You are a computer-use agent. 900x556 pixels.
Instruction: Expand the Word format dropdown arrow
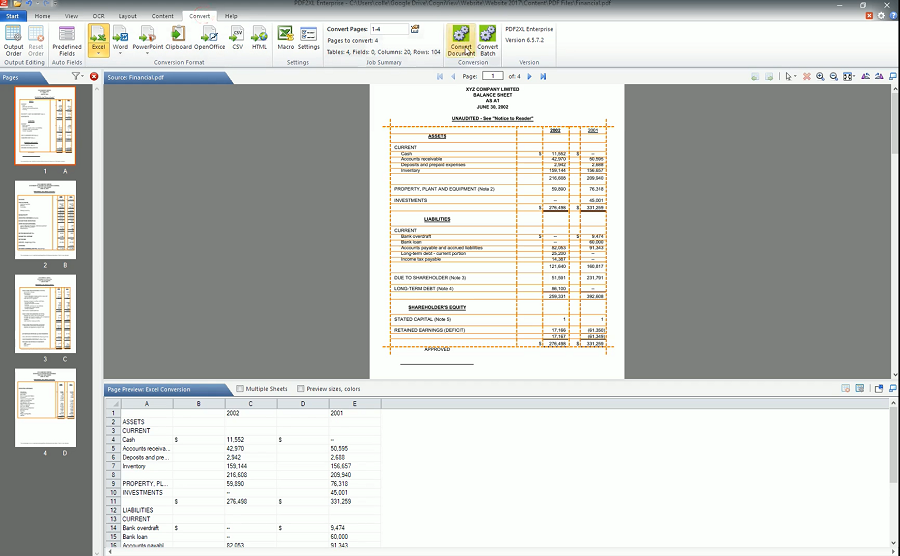pos(120,53)
